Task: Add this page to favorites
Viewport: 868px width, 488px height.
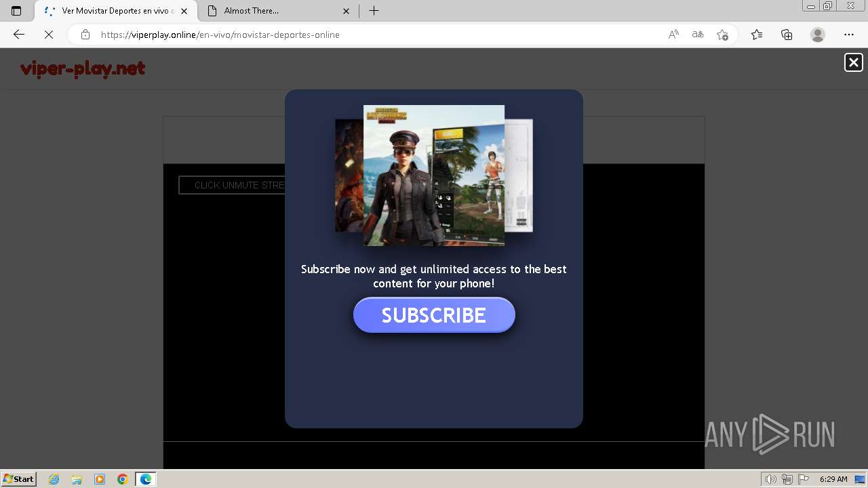Action: 722,35
